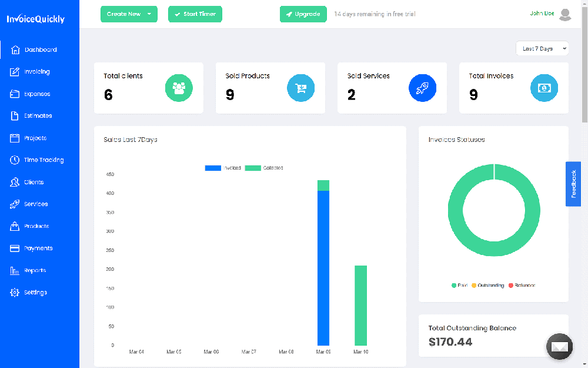Click the Time Tracking clock icon

(x=15, y=160)
